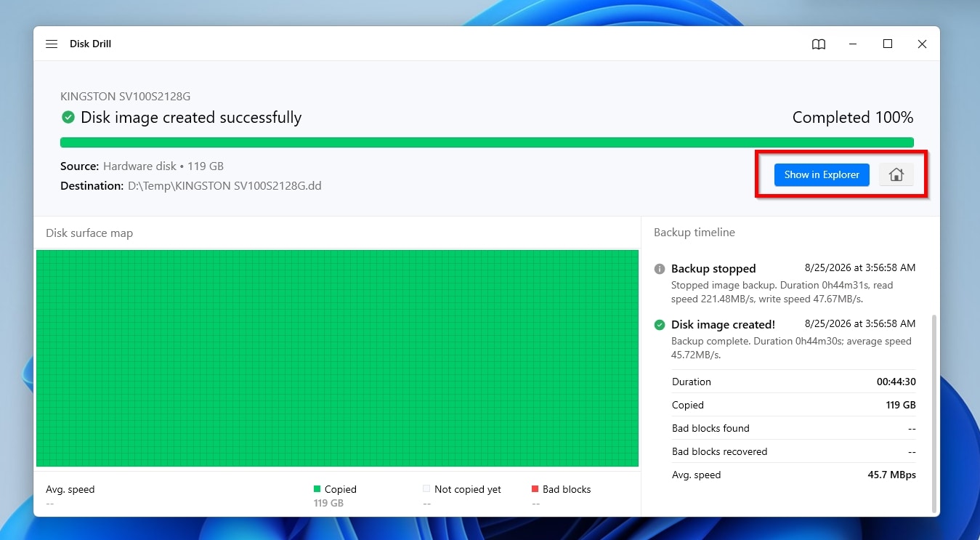
Task: Click the Disk surface map heading
Action: (89, 233)
